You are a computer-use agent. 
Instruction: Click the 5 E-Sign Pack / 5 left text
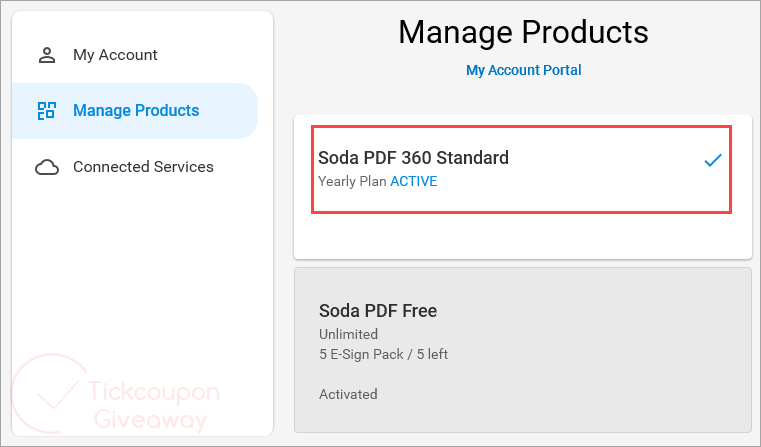click(x=383, y=354)
